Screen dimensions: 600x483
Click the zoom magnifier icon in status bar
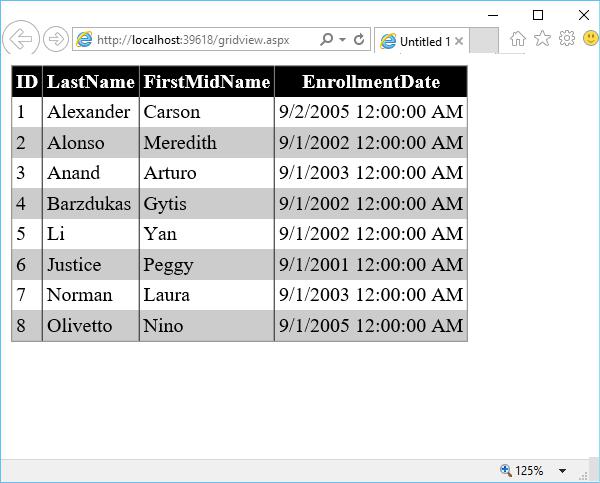pyautogui.click(x=505, y=470)
